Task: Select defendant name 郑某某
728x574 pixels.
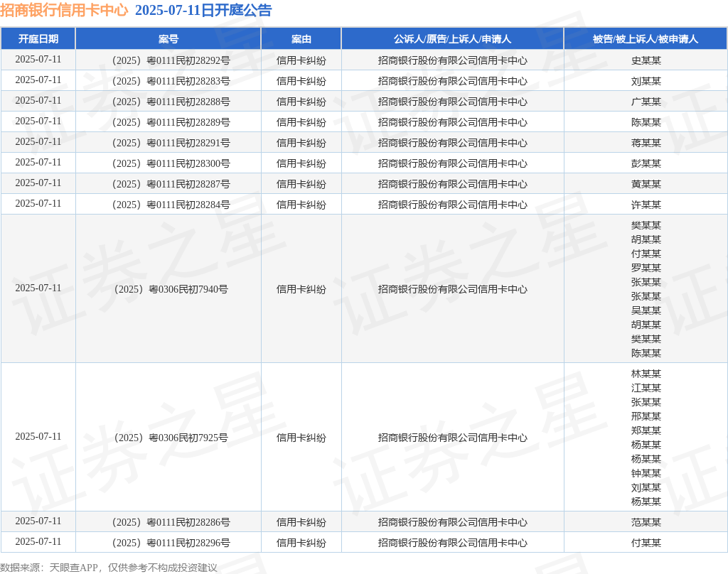Action: pos(646,430)
